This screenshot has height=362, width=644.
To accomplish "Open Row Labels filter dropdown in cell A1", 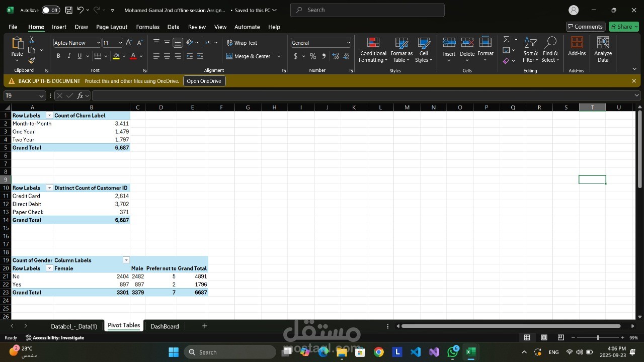I will click(49, 116).
